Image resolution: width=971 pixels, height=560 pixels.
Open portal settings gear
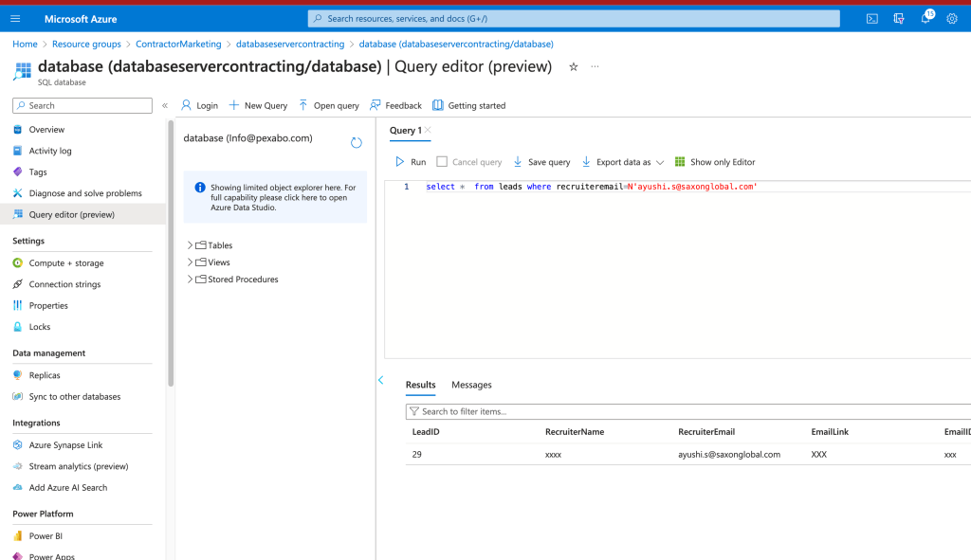952,19
